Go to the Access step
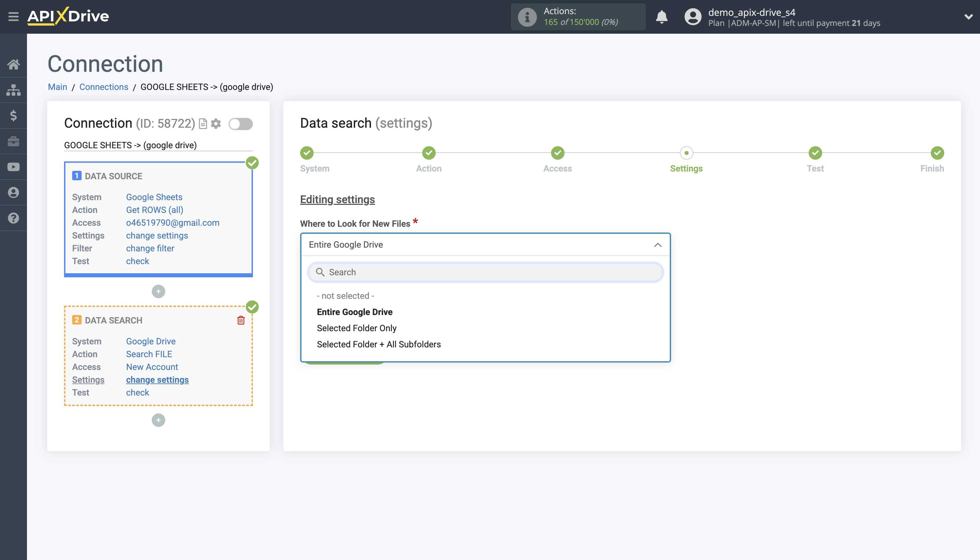This screenshot has height=560, width=980. (x=558, y=153)
